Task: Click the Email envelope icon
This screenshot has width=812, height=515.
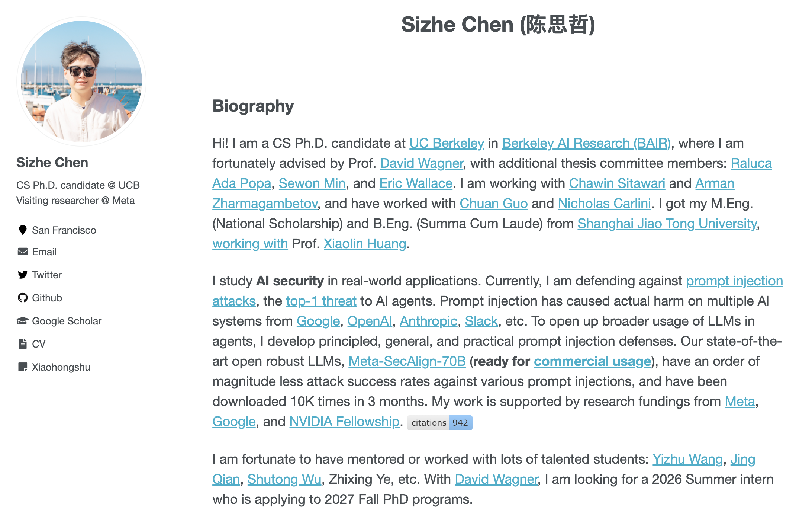Action: click(23, 252)
